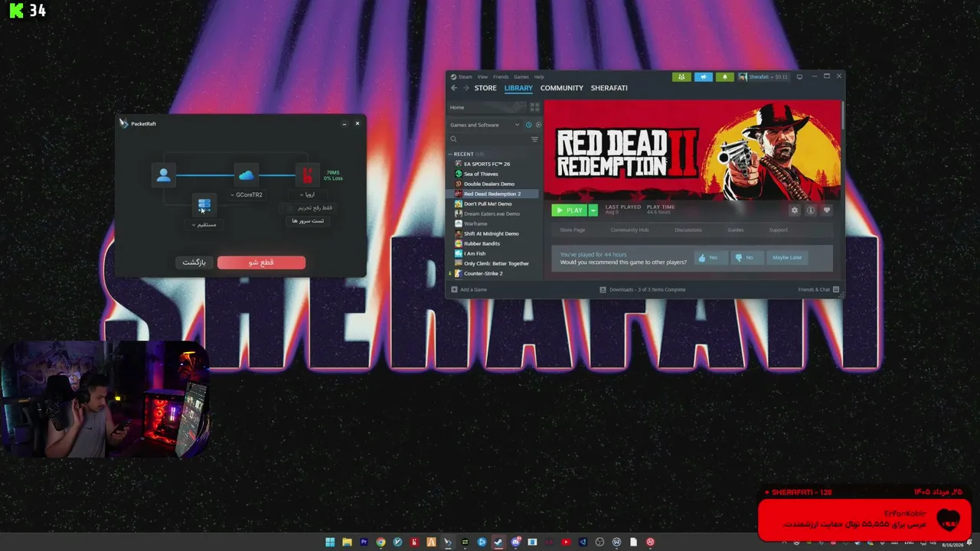
Task: Recommend game with Yes thumbs up
Action: coord(710,258)
